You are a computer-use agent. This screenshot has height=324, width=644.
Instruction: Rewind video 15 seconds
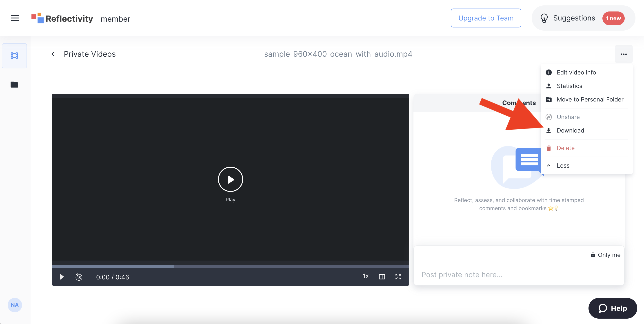click(79, 277)
